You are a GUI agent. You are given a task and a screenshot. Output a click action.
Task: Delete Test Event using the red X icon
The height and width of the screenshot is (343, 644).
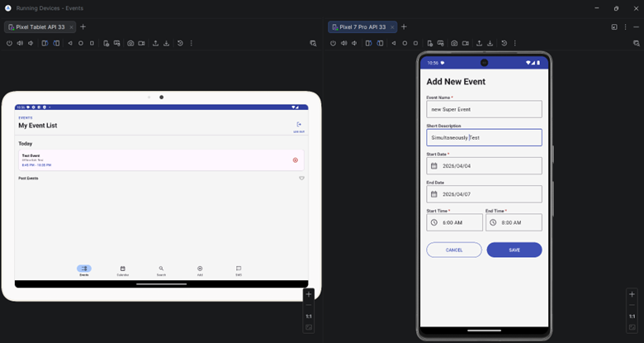pyautogui.click(x=295, y=160)
